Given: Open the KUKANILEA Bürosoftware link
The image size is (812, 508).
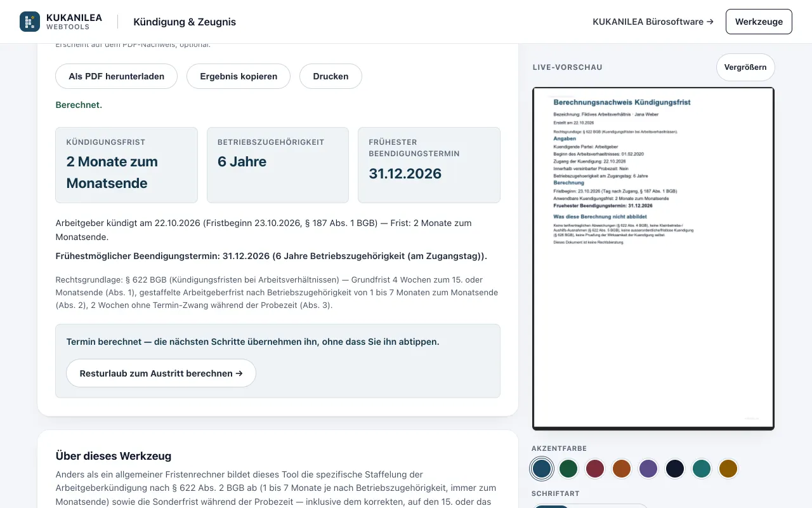Looking at the screenshot, I should pyautogui.click(x=653, y=22).
